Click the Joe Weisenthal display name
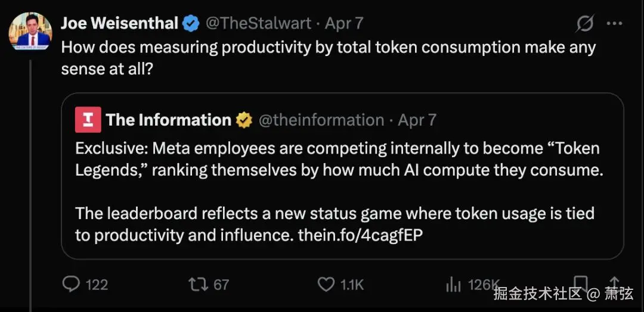 click(x=119, y=24)
